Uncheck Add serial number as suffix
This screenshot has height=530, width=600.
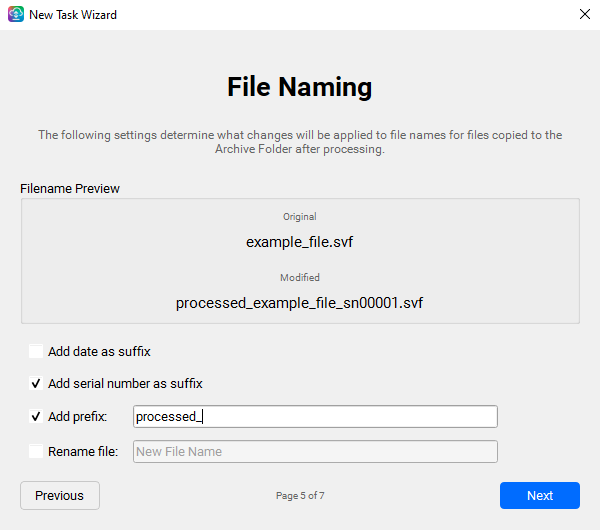(x=36, y=383)
